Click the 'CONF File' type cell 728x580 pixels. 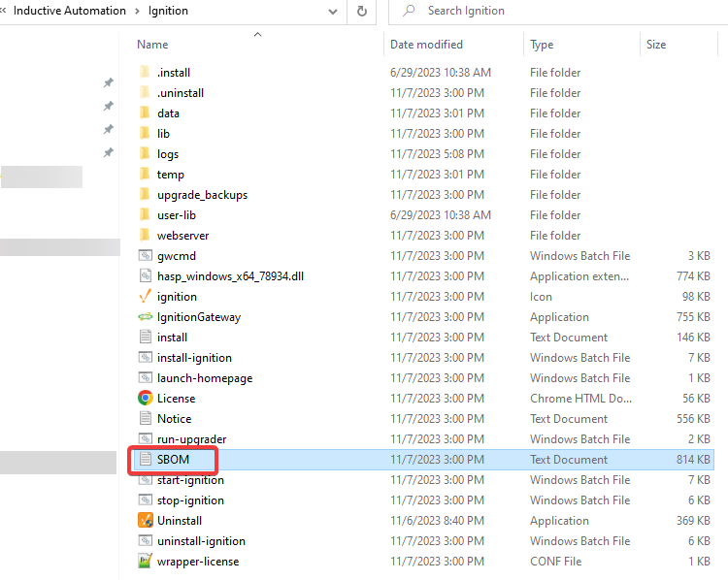[555, 562]
